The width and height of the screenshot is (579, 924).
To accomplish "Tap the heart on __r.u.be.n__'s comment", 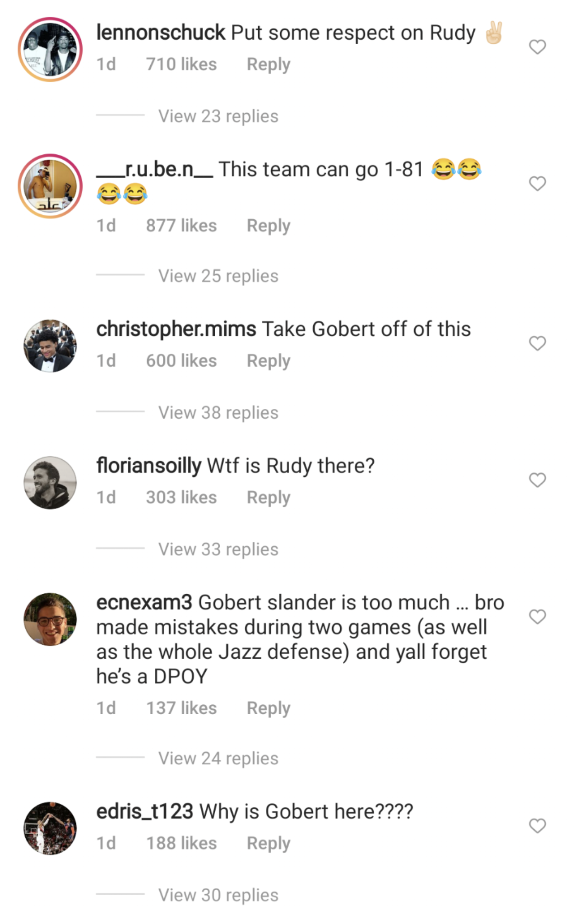I will (x=537, y=184).
